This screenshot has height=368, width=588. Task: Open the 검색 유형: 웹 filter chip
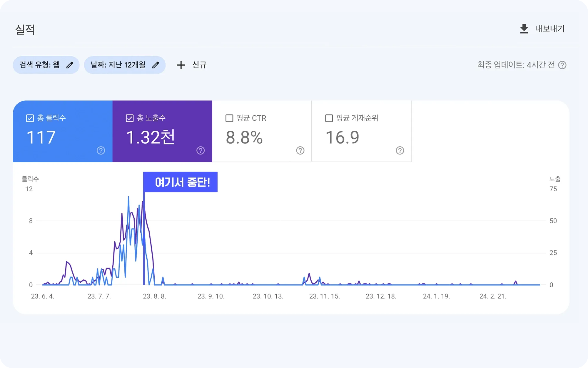[40, 65]
